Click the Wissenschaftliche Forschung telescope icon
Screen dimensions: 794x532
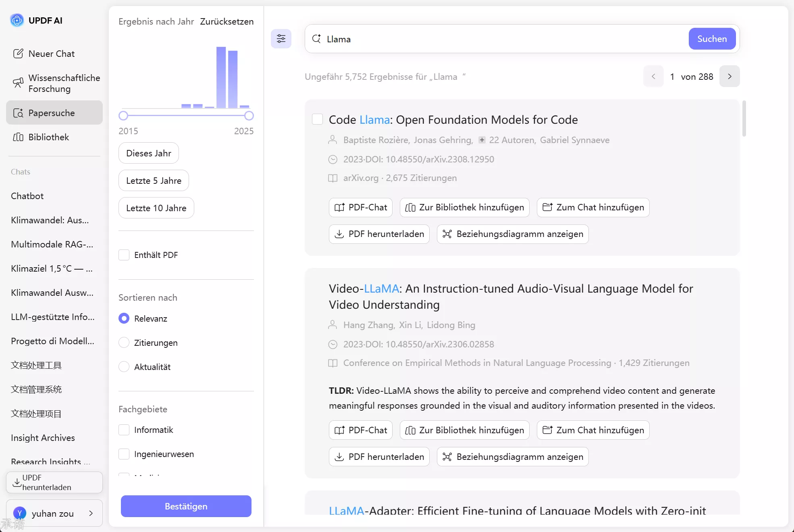(x=18, y=83)
